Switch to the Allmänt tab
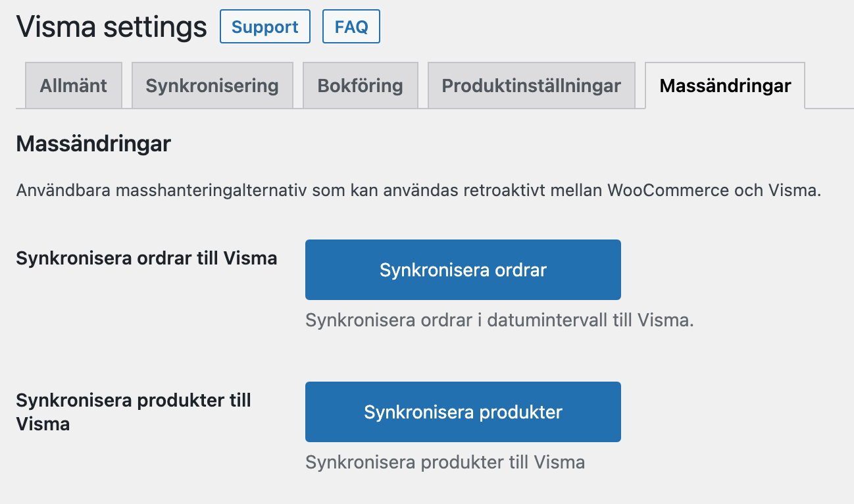 click(73, 86)
